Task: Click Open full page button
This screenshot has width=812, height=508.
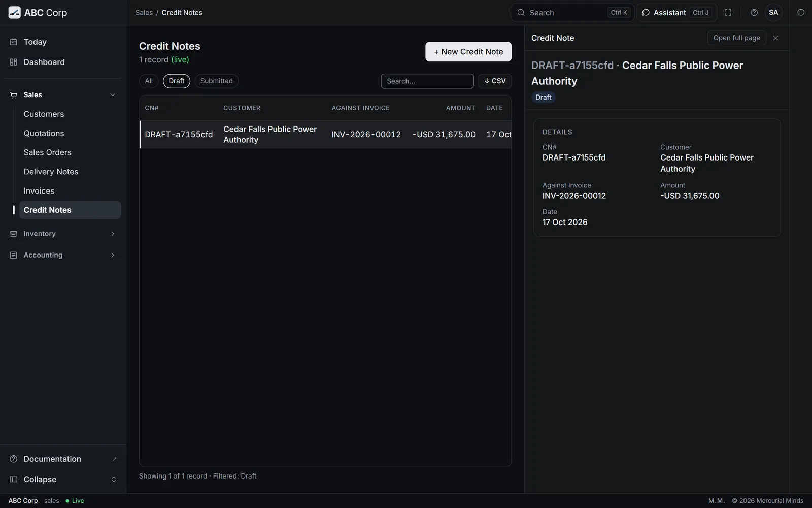Action: tap(737, 38)
